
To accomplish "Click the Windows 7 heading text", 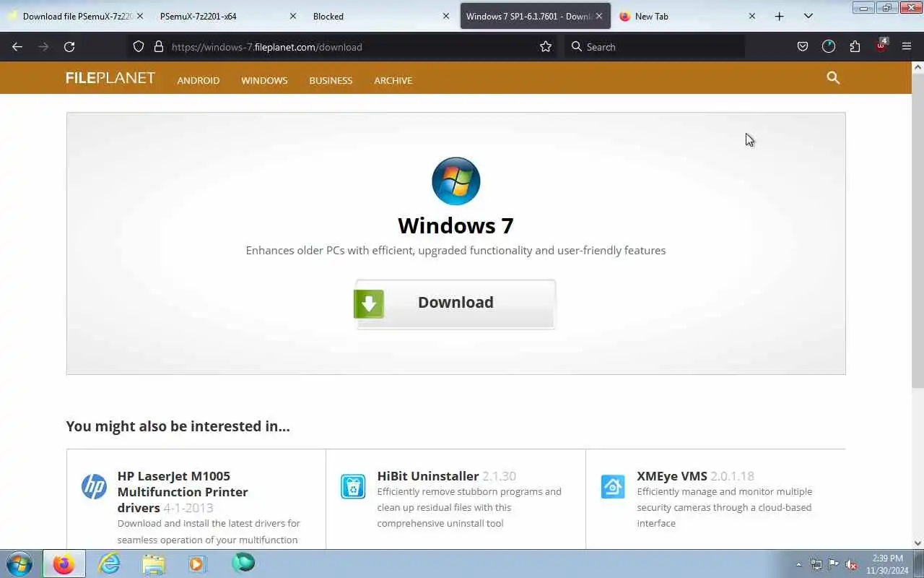I will [456, 225].
